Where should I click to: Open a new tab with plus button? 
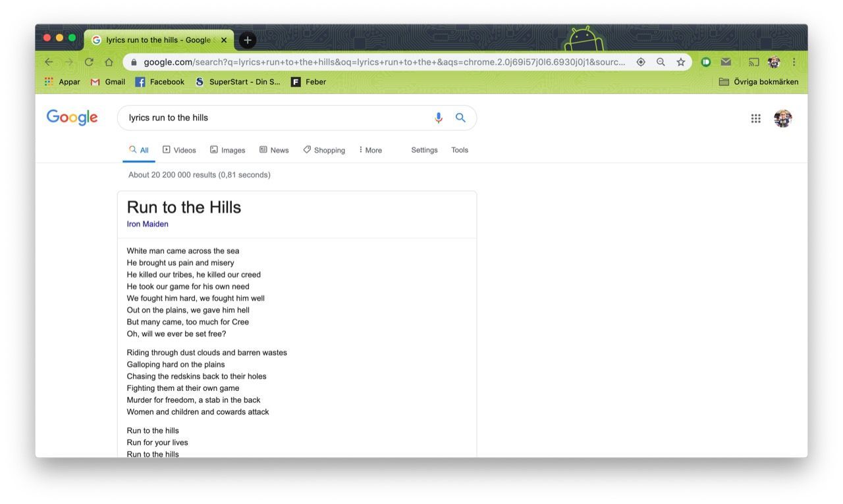(x=247, y=40)
